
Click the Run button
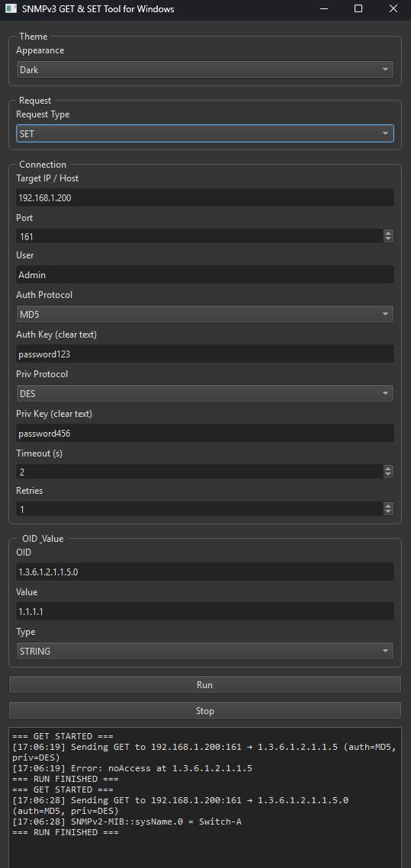click(204, 685)
